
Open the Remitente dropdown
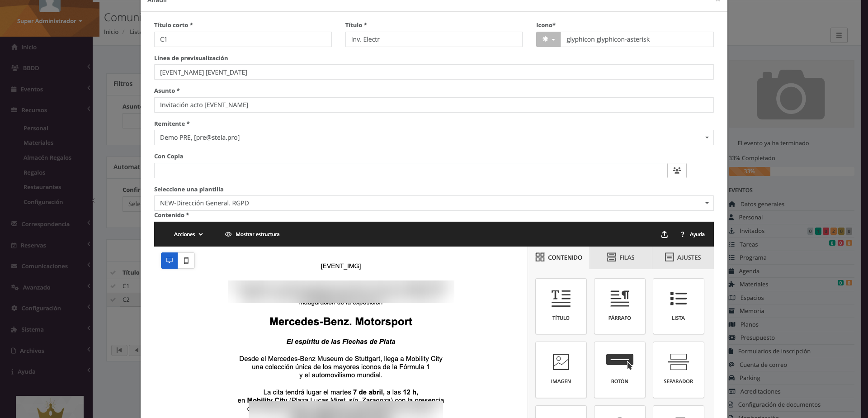434,138
